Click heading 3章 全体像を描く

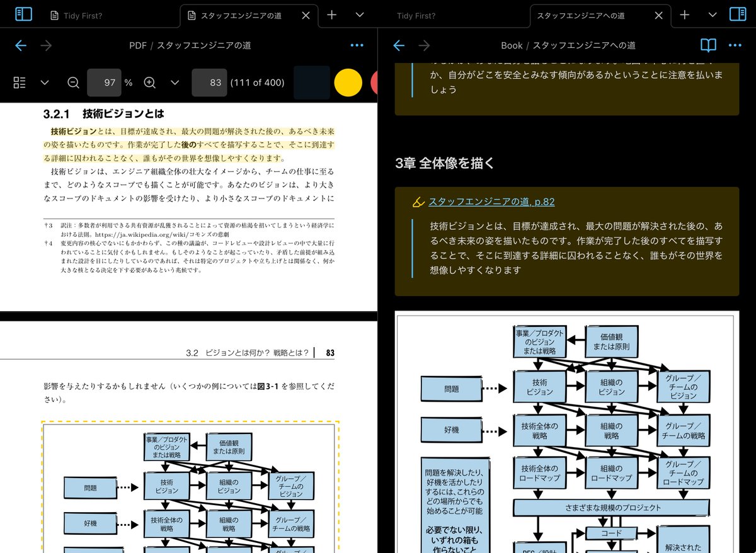tap(444, 162)
